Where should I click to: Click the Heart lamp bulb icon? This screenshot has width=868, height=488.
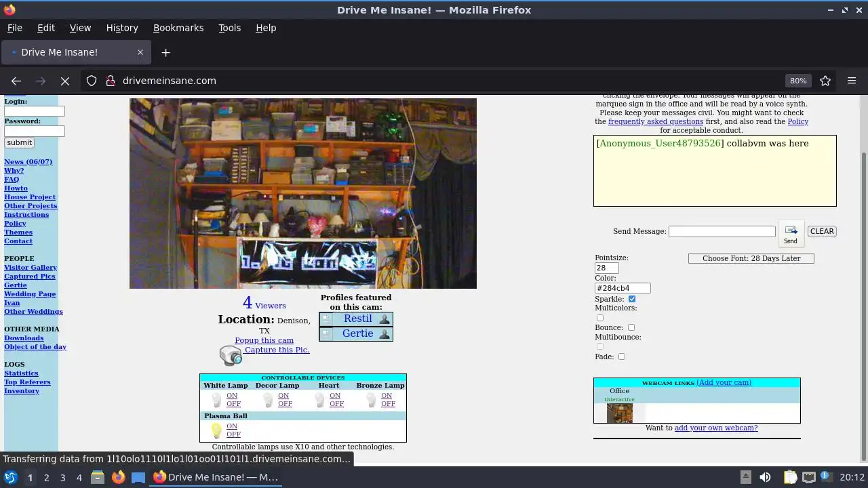319,400
